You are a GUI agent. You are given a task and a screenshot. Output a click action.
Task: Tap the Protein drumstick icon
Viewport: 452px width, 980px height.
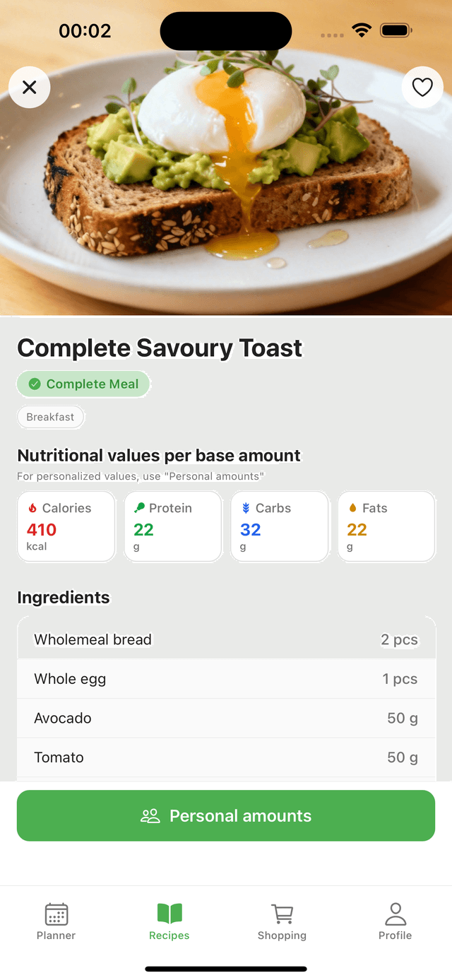pyautogui.click(x=140, y=508)
